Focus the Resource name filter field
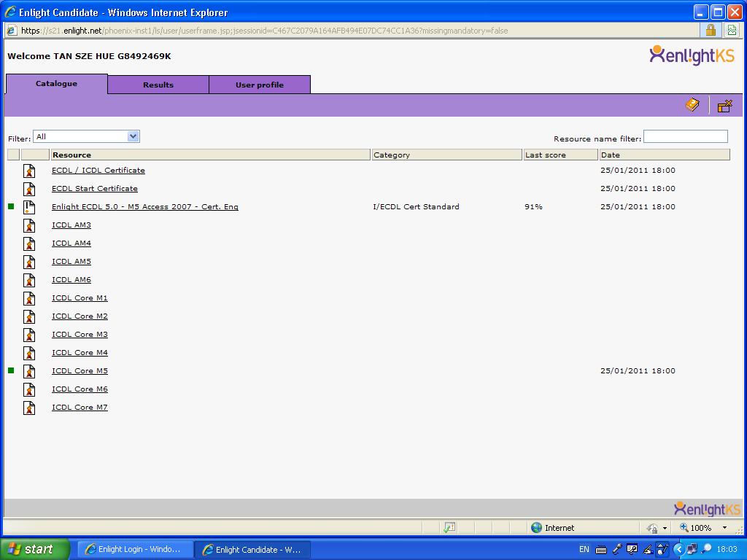The width and height of the screenshot is (747, 560). [686, 136]
